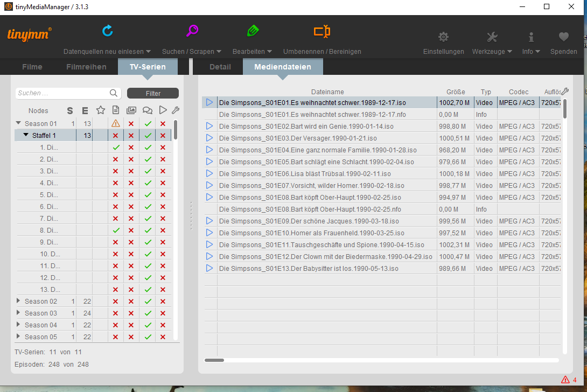Click the blue refresh data sources icon
Viewport: 587px width, 392px height.
(x=108, y=31)
